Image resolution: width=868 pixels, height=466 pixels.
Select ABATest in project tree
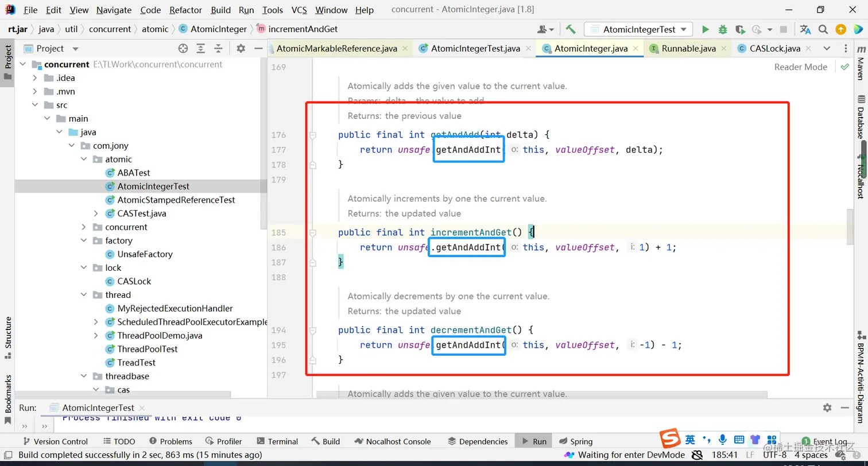pyautogui.click(x=133, y=173)
